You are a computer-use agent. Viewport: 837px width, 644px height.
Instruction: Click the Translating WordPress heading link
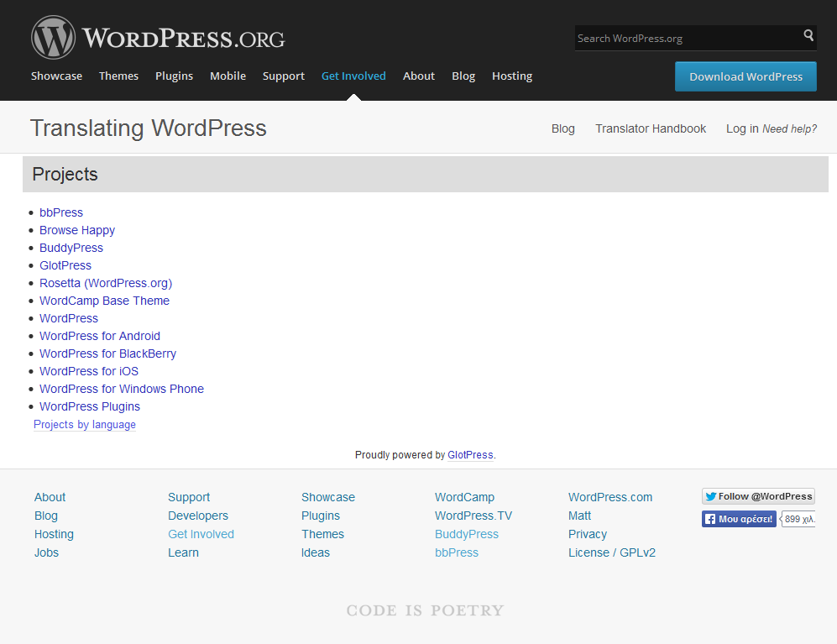149,128
